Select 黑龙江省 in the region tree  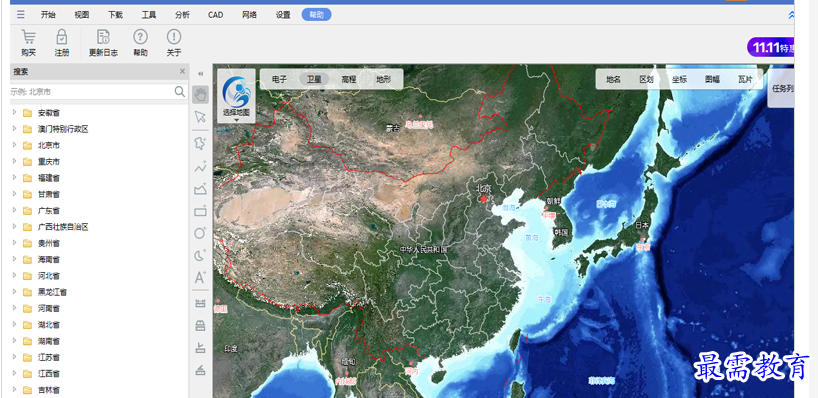point(52,292)
